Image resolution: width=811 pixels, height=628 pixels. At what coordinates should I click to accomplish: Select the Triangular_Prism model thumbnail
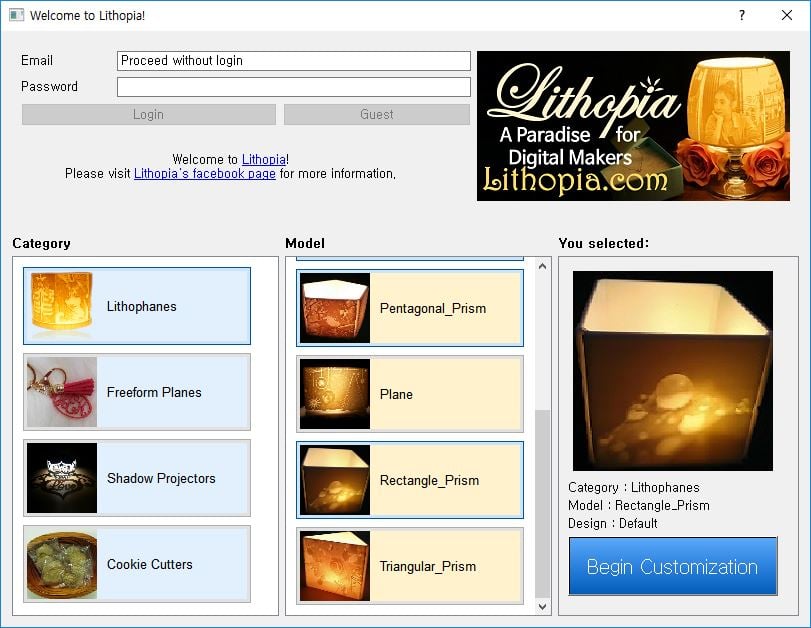335,566
